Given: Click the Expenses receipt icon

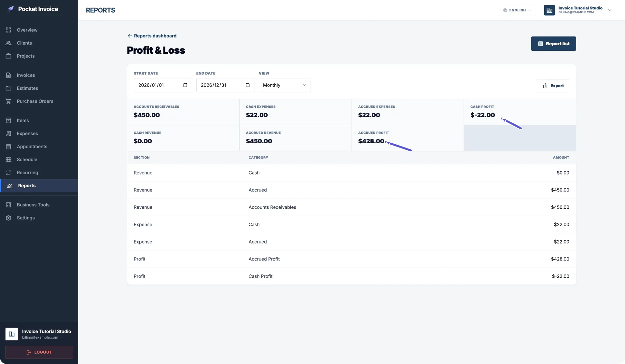Looking at the screenshot, I should pos(8,133).
